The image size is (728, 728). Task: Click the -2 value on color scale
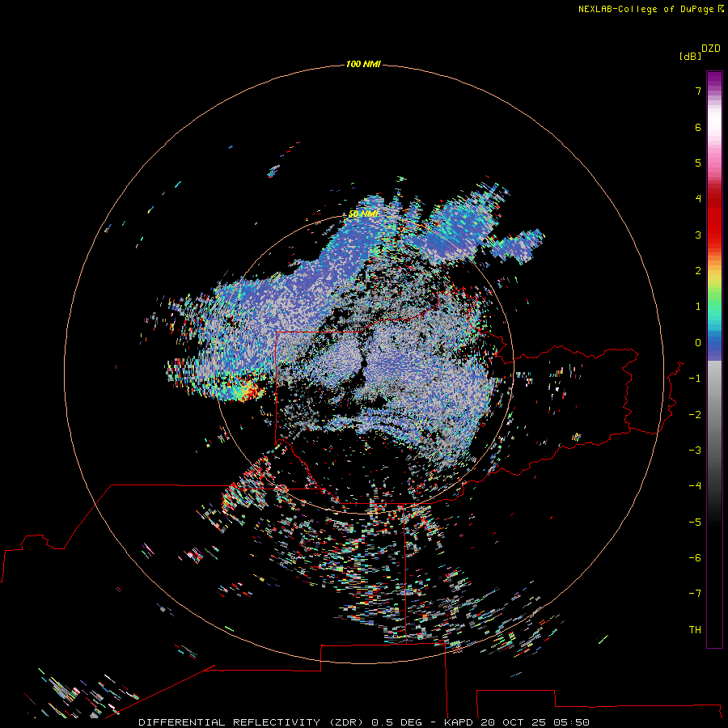(x=695, y=415)
